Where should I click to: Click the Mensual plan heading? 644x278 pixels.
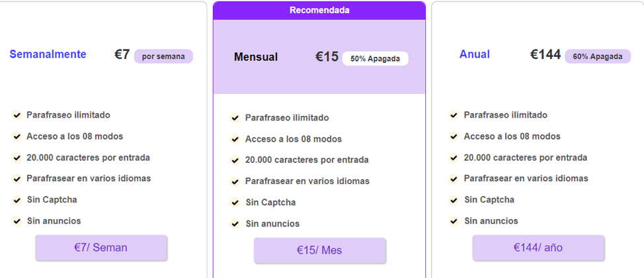click(255, 58)
